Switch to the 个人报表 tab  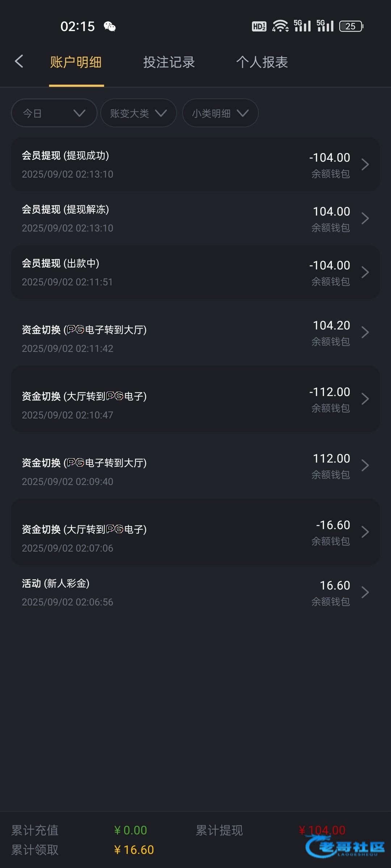tap(262, 62)
